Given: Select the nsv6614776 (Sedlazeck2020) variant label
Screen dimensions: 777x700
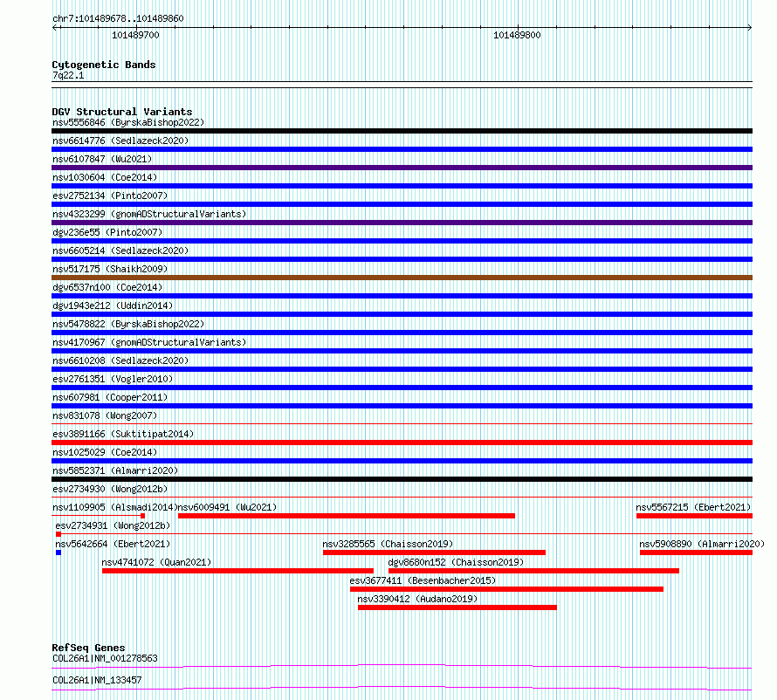Looking at the screenshot, I should [x=120, y=141].
